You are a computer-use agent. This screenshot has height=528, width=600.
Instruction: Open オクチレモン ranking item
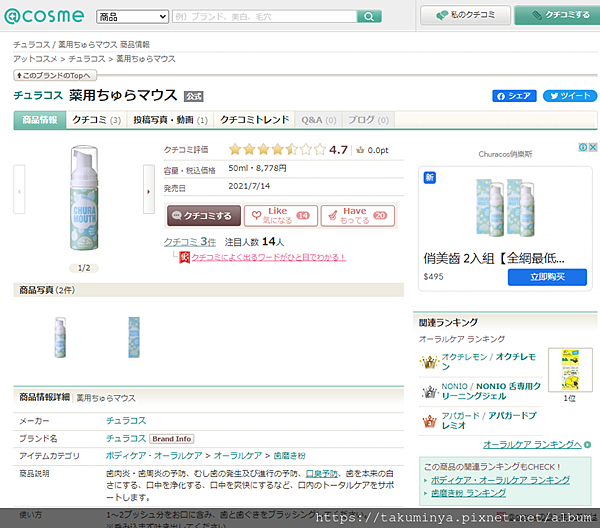click(x=489, y=362)
